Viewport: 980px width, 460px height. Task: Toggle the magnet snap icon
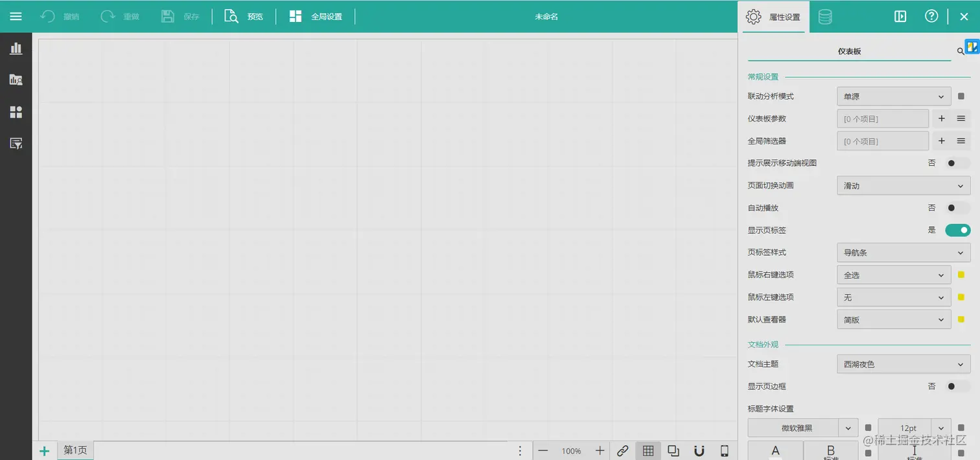[699, 451]
